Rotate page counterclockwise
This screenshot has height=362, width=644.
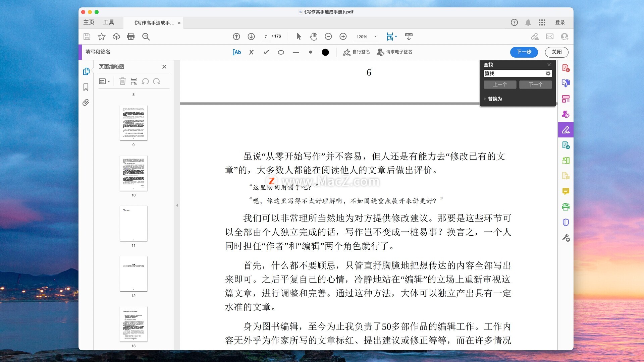pos(145,81)
